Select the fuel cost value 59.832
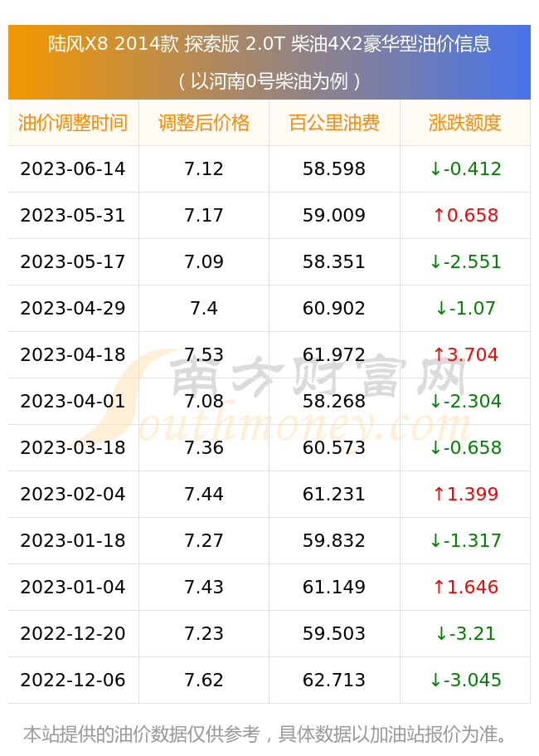The height and width of the screenshot is (756, 539). 334,540
